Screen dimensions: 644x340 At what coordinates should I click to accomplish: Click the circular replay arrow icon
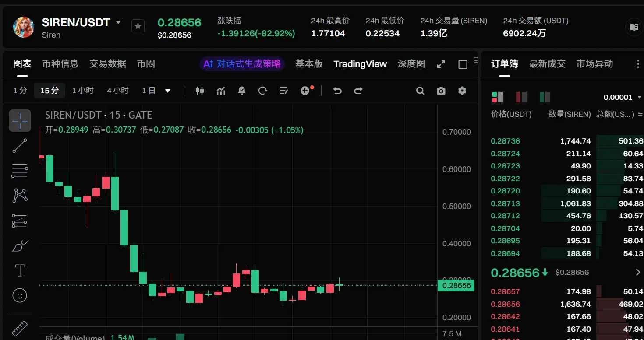[x=263, y=91]
